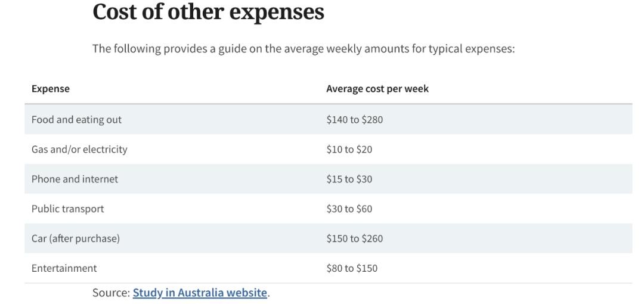The image size is (644, 304).
Task: Click the 'Expense' column header
Action: tap(51, 89)
